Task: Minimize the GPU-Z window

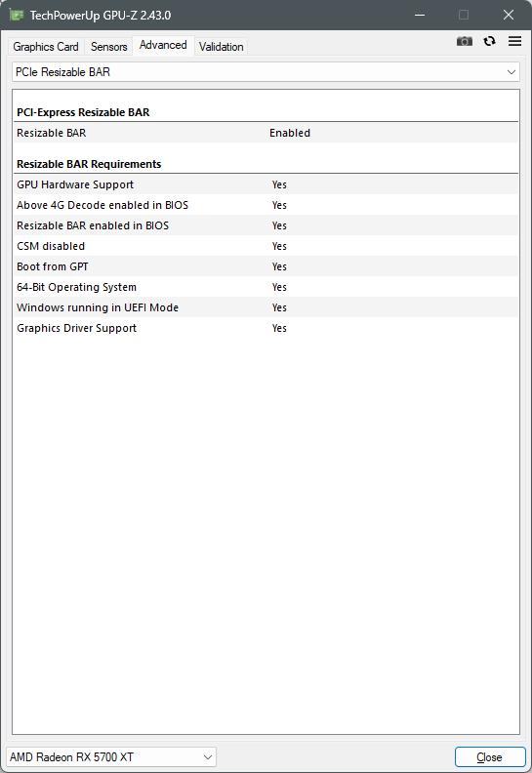Action: [420, 15]
